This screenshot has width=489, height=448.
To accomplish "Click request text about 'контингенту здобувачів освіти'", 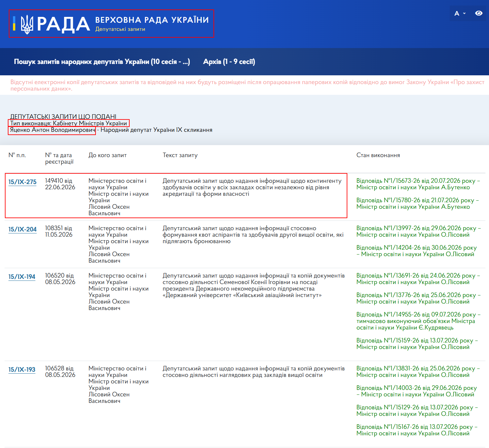I will tap(252, 187).
